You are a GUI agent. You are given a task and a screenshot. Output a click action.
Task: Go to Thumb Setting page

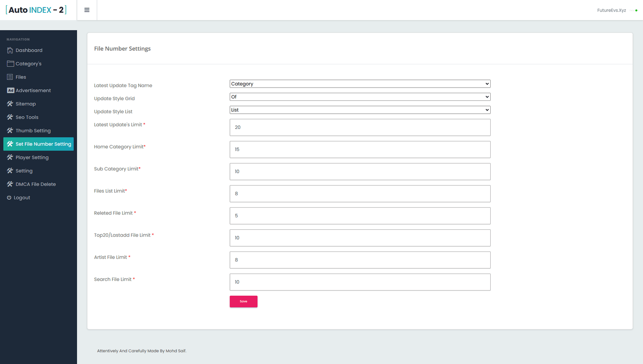click(33, 131)
